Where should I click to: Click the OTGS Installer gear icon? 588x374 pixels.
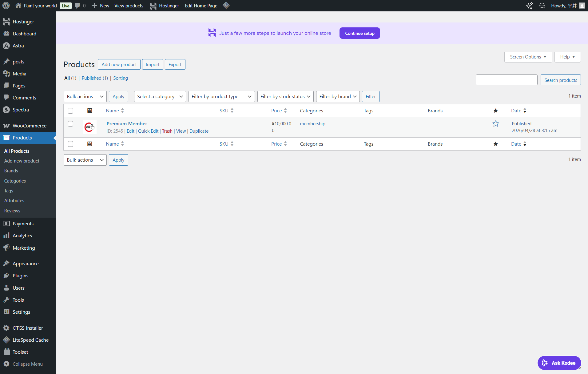pyautogui.click(x=6, y=328)
